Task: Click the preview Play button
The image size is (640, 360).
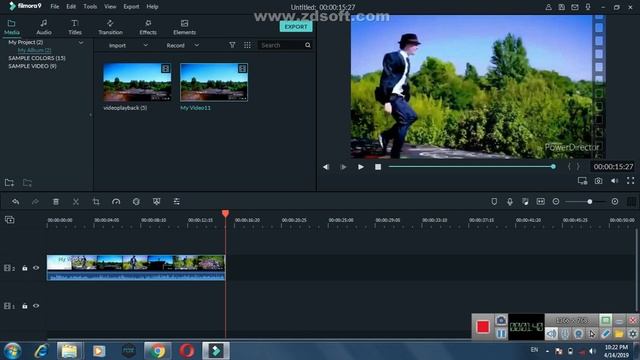Action: 361,167
